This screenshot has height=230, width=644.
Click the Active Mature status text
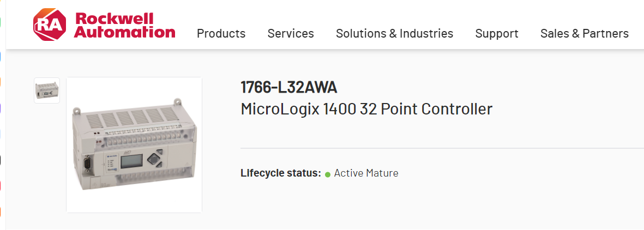pyautogui.click(x=366, y=173)
